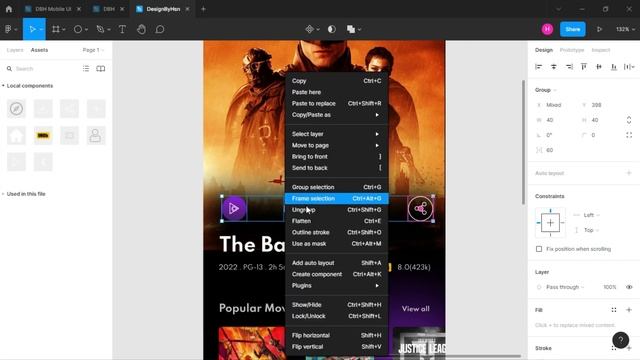Screen dimensions: 640x360
Task: Select the IMDb component thumbnail
Action: tap(43, 136)
